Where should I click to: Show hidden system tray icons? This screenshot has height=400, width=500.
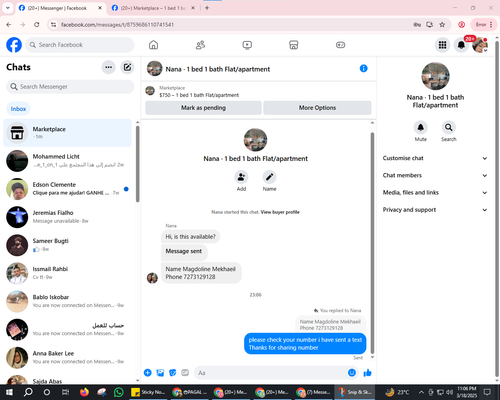coord(421,392)
